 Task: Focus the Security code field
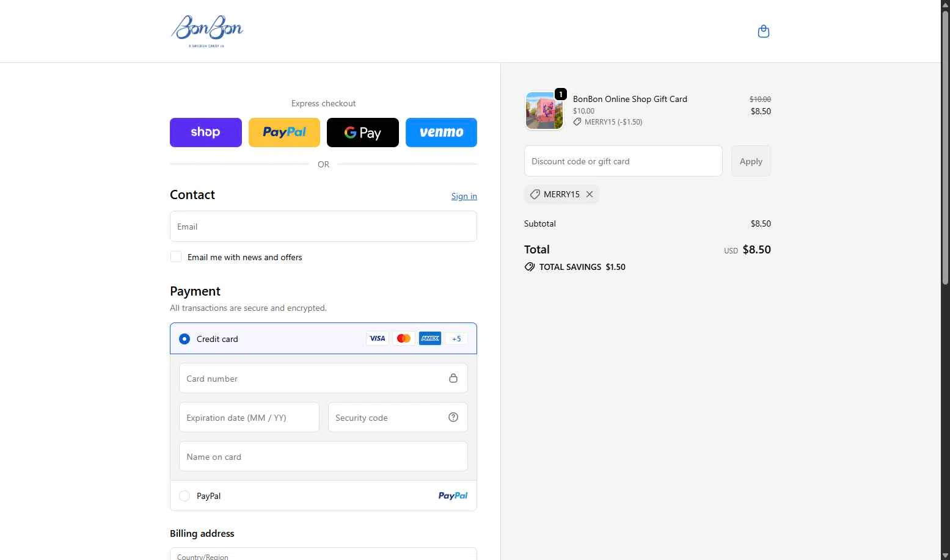point(398,417)
